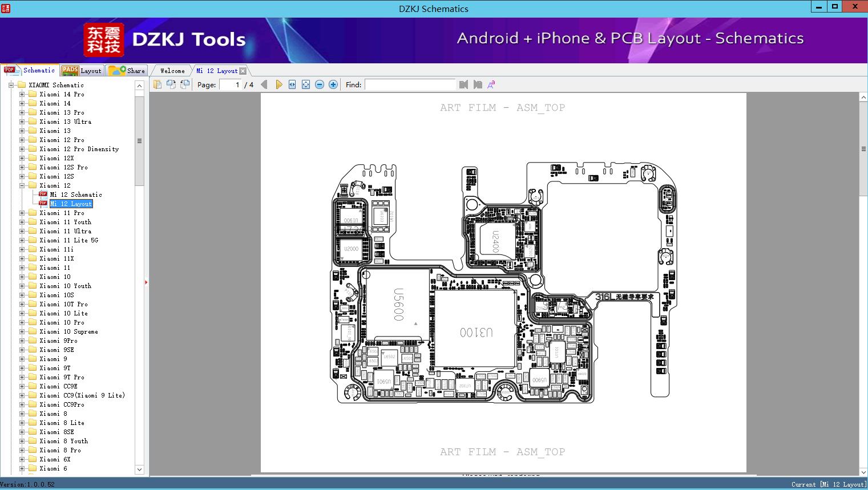Click the find previous icon
This screenshot has height=490, width=868.
click(463, 84)
